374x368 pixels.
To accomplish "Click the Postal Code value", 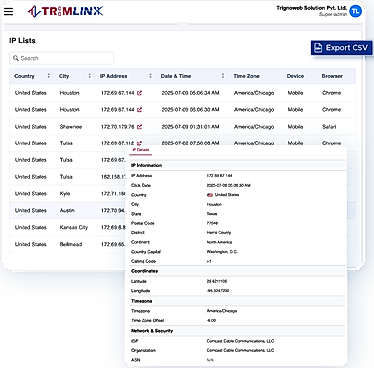I will point(212,223).
